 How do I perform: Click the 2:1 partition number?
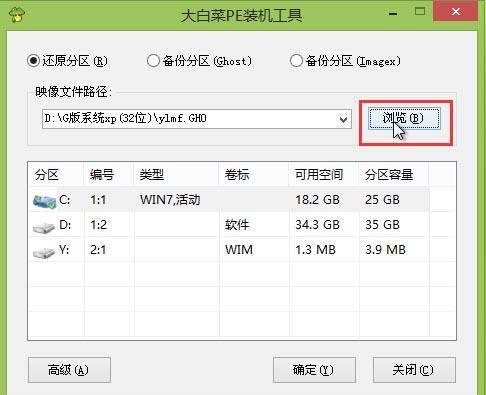[98, 250]
